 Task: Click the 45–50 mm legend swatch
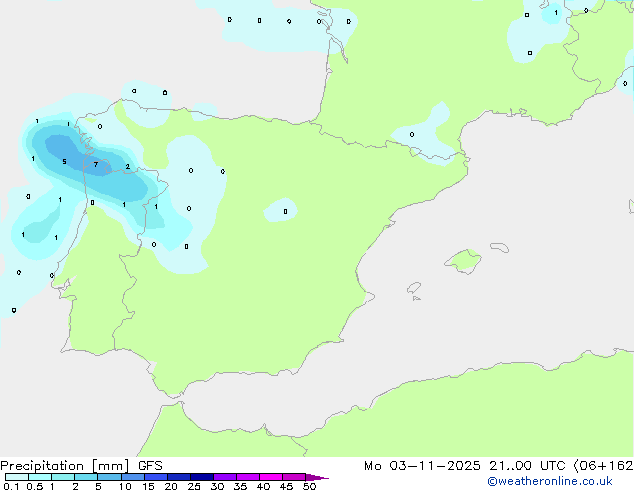point(294,477)
